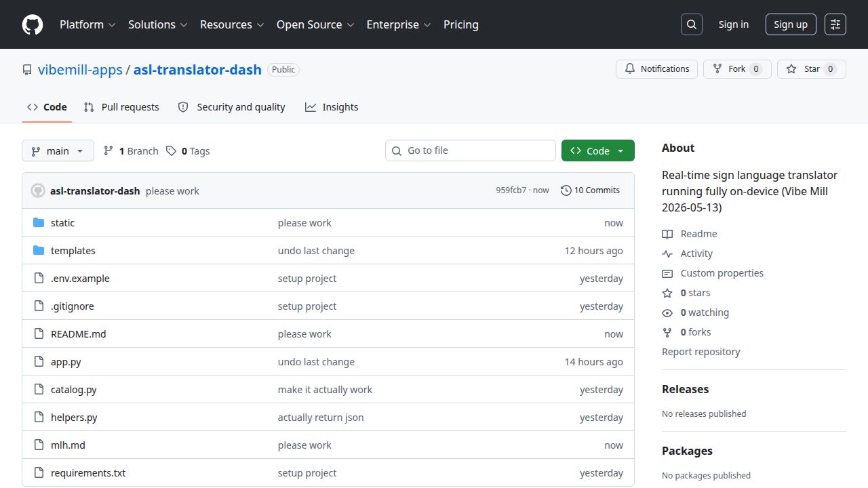
Task: Switch to the Pull requests tab
Action: tap(121, 107)
